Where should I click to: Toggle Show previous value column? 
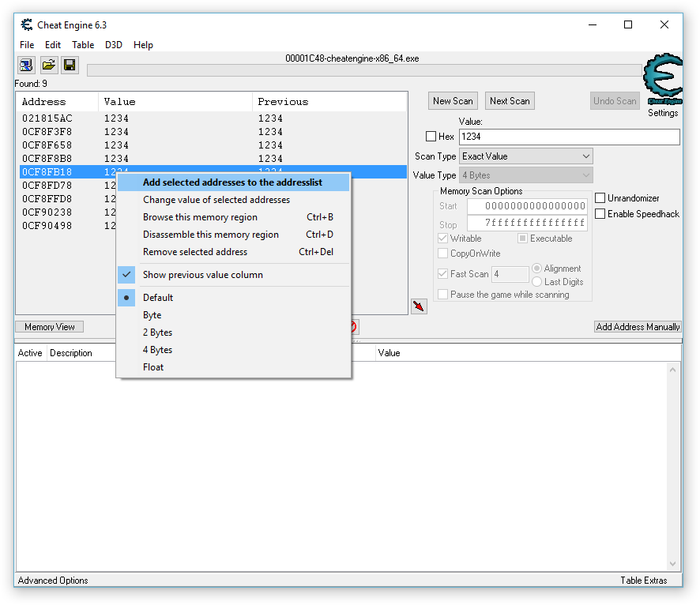[233, 274]
